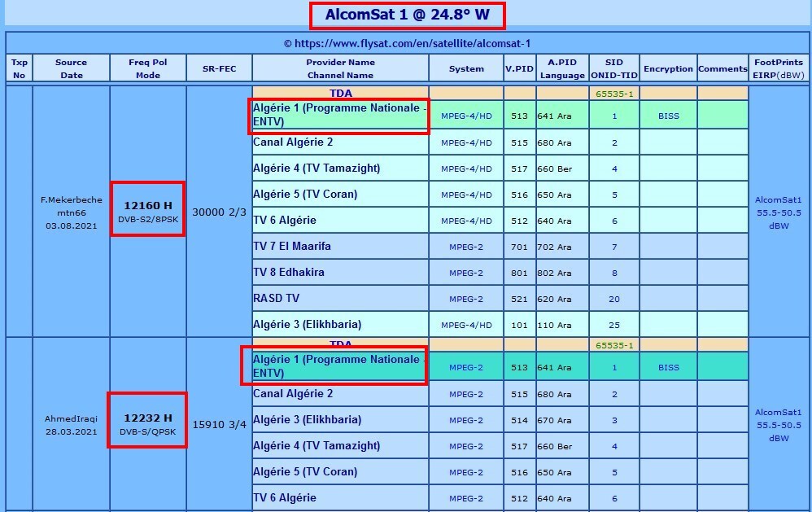Open the flysat.com alcomsat-1 URL link

[x=413, y=43]
